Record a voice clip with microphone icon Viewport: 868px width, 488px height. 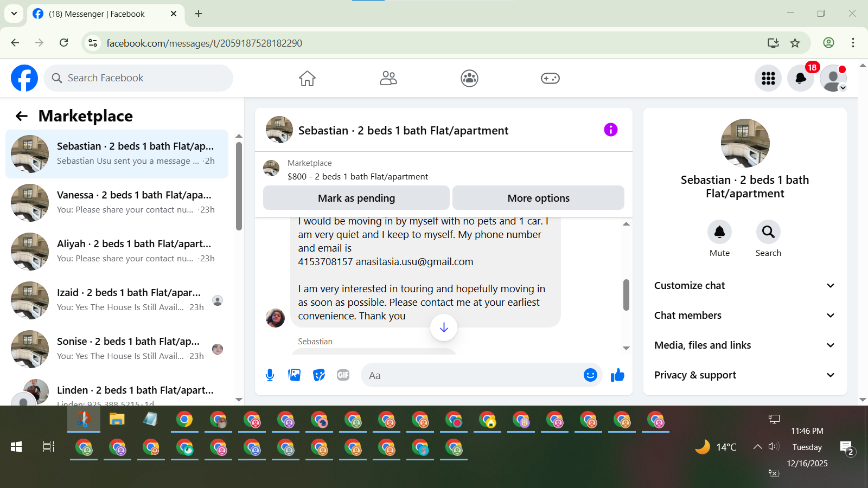(x=270, y=375)
